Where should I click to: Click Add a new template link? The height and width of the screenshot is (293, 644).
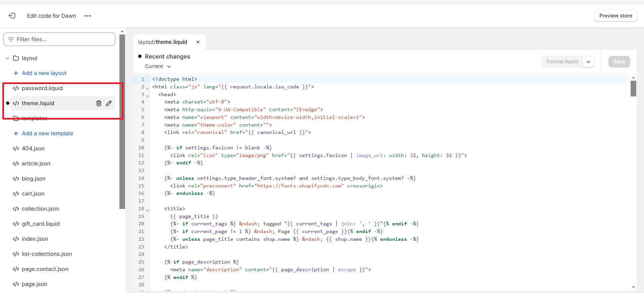pos(47,133)
